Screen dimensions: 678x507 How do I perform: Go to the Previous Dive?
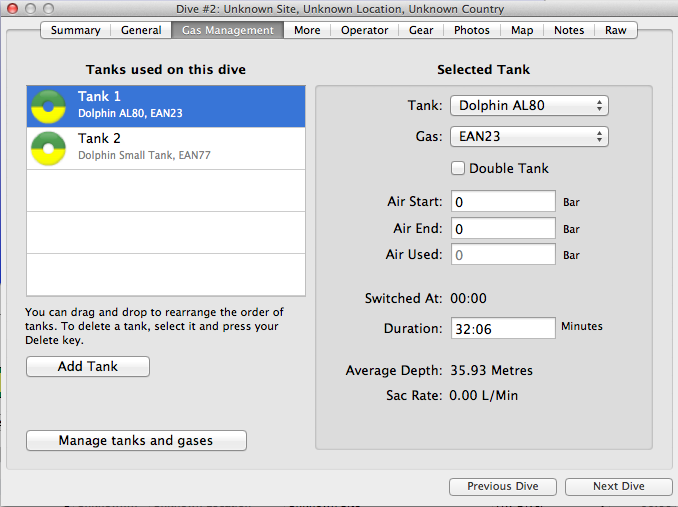click(x=502, y=486)
